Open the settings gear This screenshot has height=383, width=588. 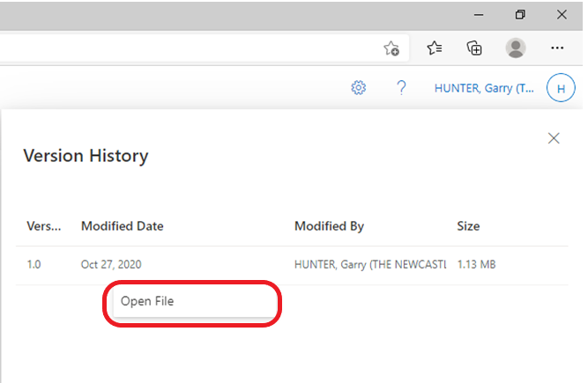coord(359,88)
